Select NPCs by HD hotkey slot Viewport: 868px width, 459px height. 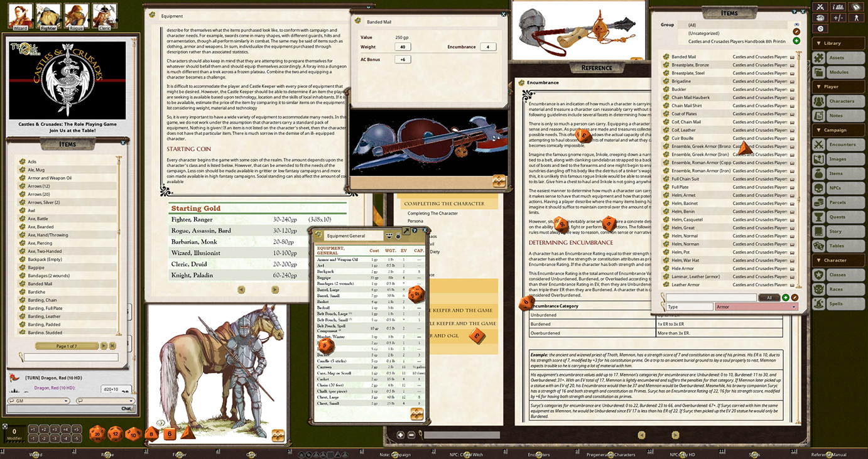point(683,455)
